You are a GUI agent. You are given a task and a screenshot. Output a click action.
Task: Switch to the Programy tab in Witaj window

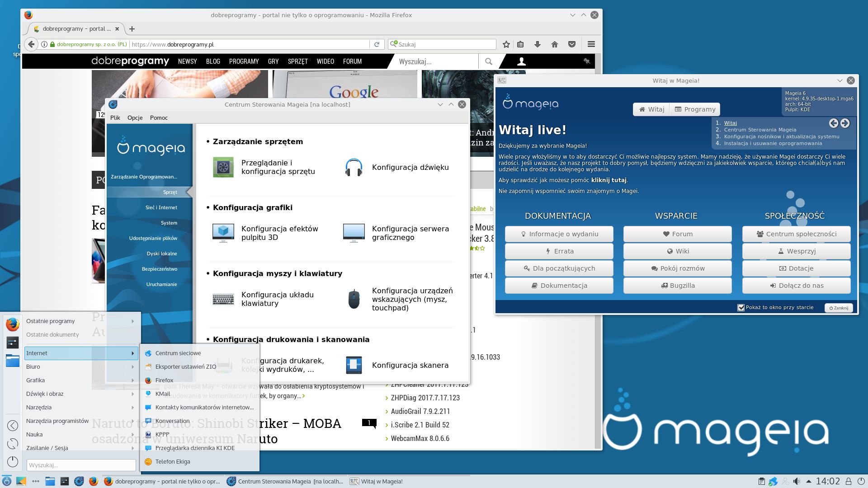(695, 109)
